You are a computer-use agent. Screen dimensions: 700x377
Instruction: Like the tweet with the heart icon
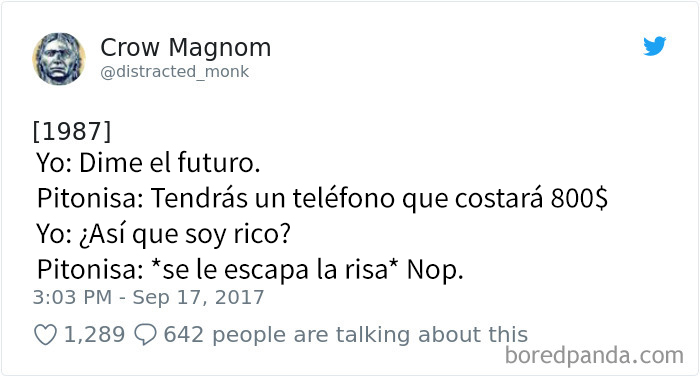(x=46, y=335)
